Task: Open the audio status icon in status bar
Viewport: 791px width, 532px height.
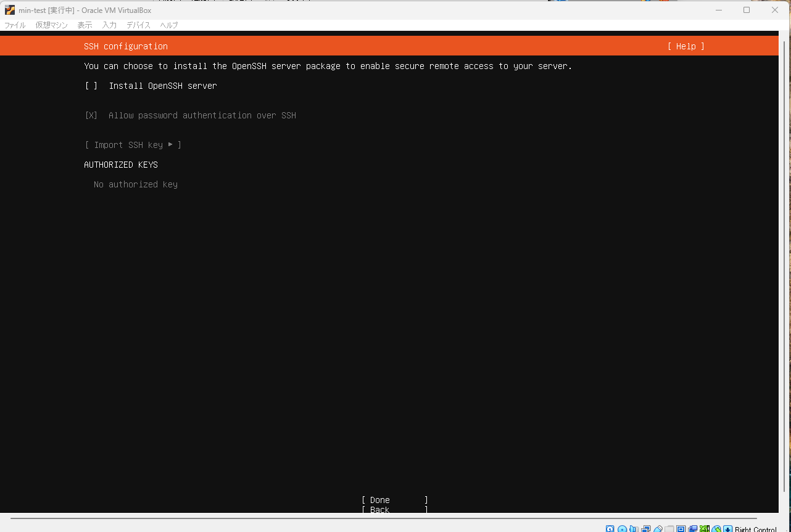Action: [634, 528]
